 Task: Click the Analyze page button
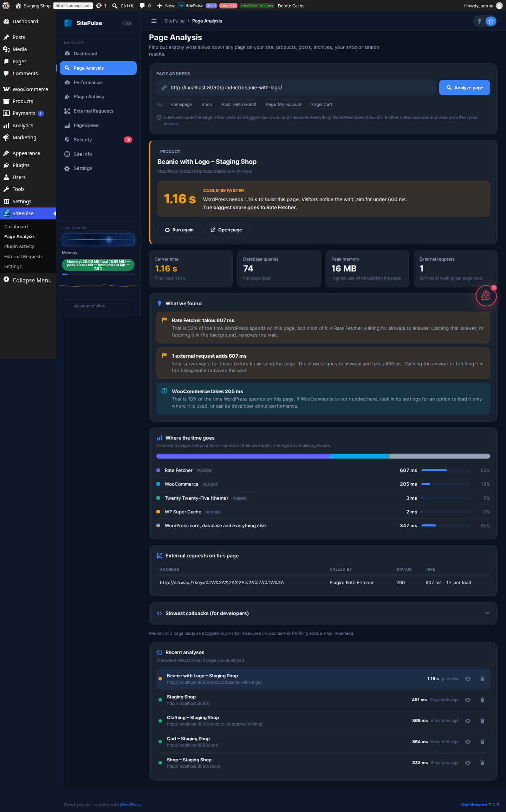point(465,88)
